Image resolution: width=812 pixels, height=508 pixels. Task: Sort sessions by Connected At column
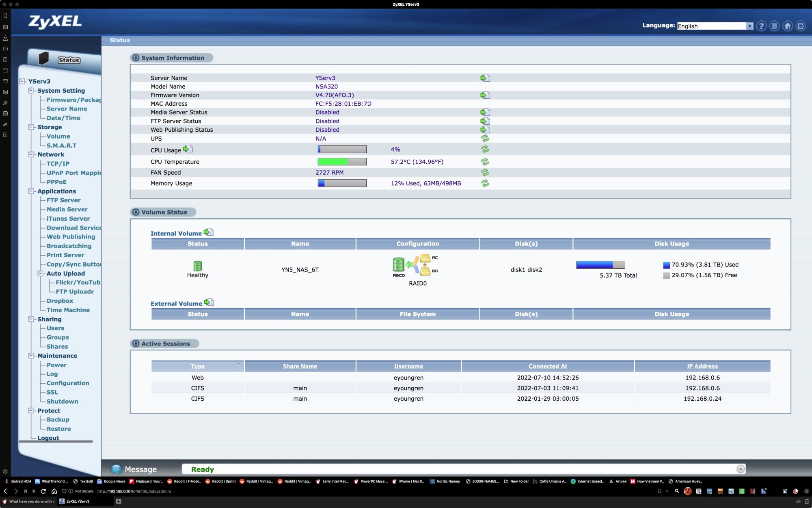click(547, 366)
